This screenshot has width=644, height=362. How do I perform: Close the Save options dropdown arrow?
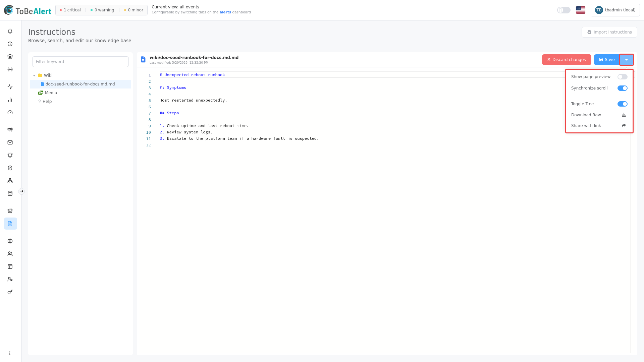627,60
